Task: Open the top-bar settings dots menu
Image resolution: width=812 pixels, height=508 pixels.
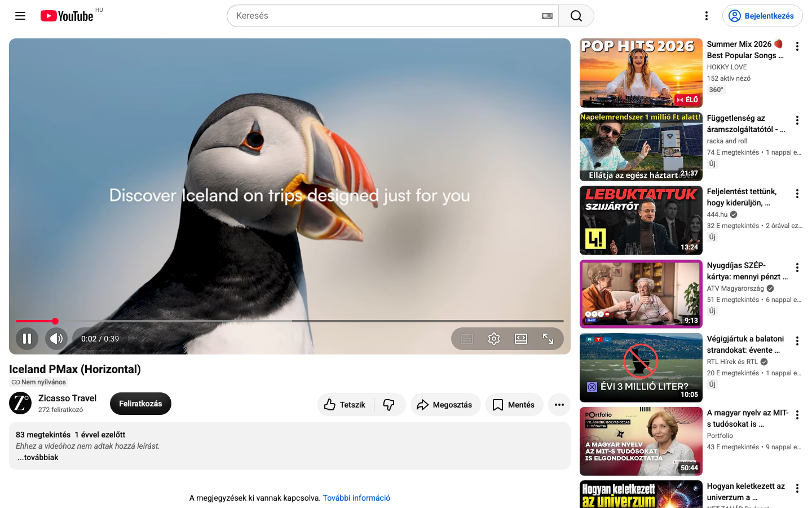Action: pos(707,16)
